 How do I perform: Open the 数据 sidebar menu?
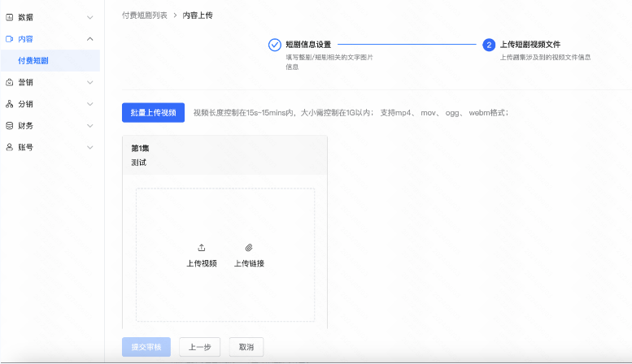50,17
